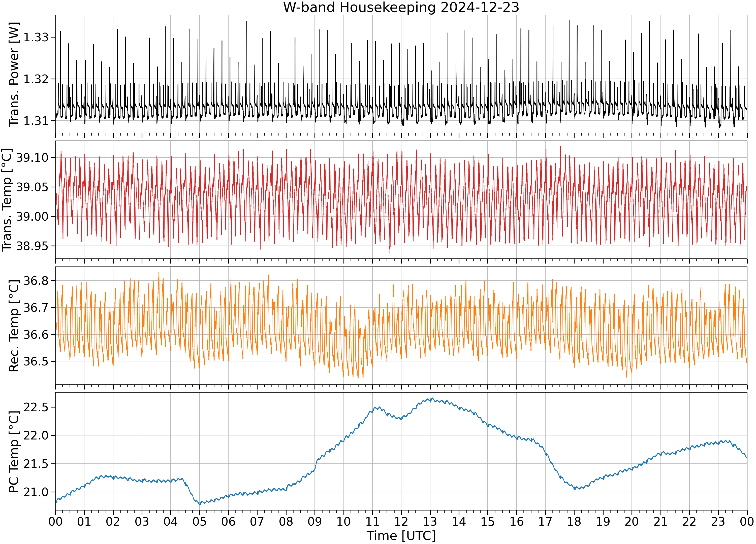756x544 pixels.
Task: Click the Trans. Temp [°C] axis label
Action: [7, 199]
